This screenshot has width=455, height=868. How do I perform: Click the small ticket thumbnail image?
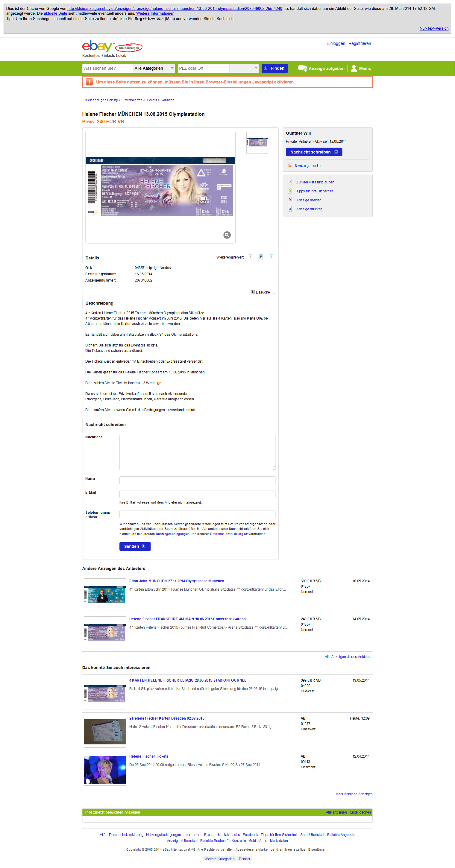click(257, 142)
